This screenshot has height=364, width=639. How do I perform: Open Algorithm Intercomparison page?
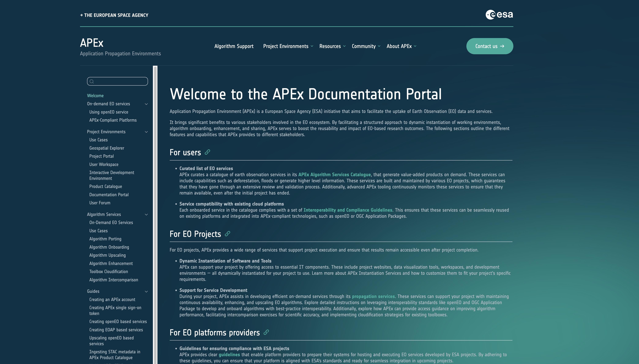pyautogui.click(x=114, y=280)
